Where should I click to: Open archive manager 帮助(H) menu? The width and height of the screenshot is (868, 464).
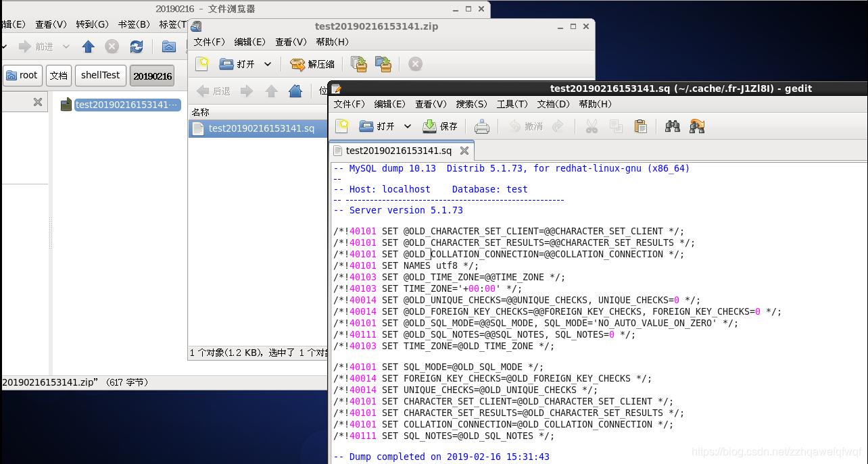tap(333, 42)
